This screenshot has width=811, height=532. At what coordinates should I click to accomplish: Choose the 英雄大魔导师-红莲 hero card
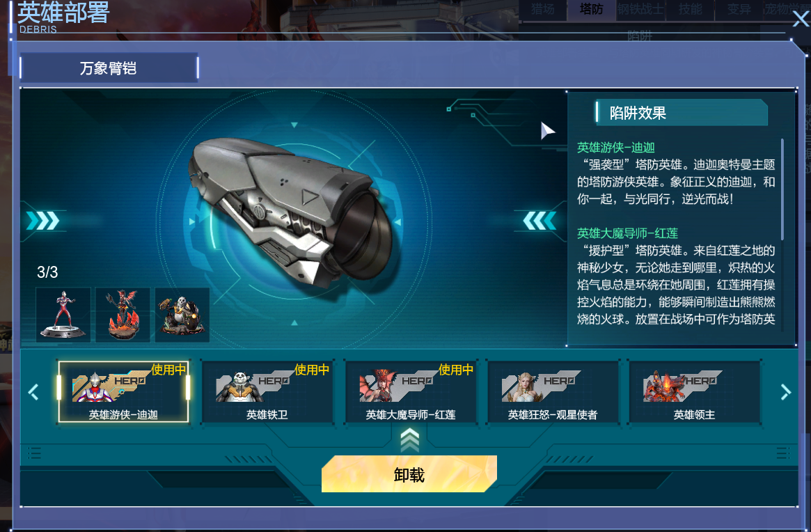click(x=411, y=392)
